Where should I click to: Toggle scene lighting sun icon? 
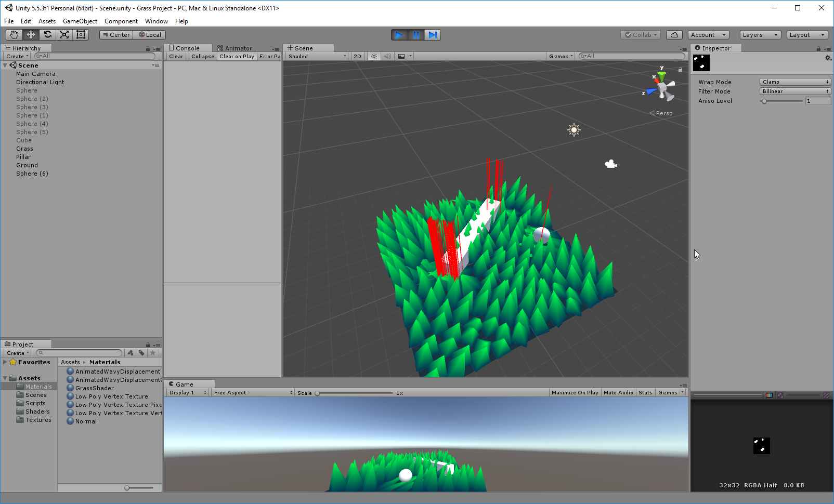(x=374, y=56)
